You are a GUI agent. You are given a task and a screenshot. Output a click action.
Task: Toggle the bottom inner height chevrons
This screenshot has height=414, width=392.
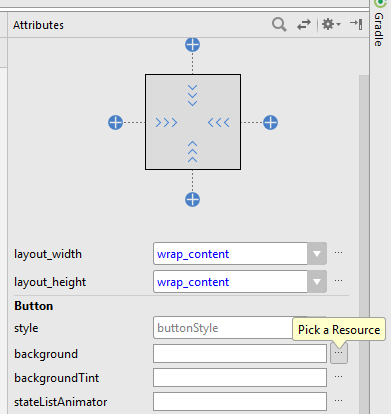coord(192,152)
